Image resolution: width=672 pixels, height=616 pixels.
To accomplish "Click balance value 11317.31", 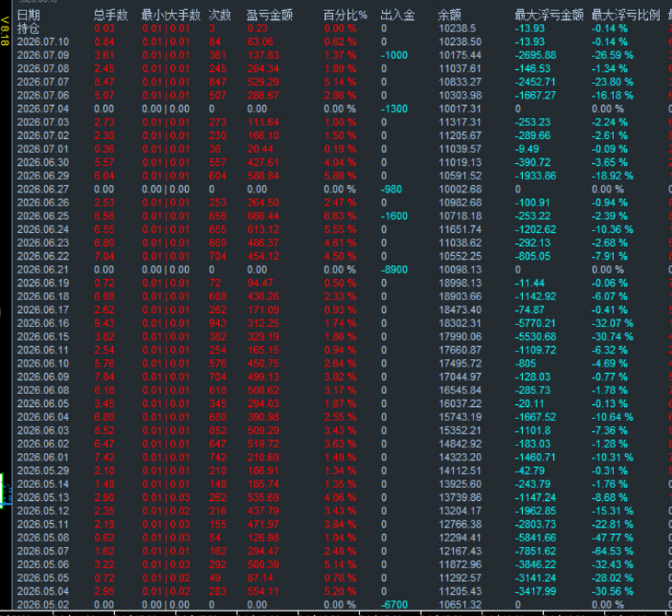I will [x=460, y=122].
